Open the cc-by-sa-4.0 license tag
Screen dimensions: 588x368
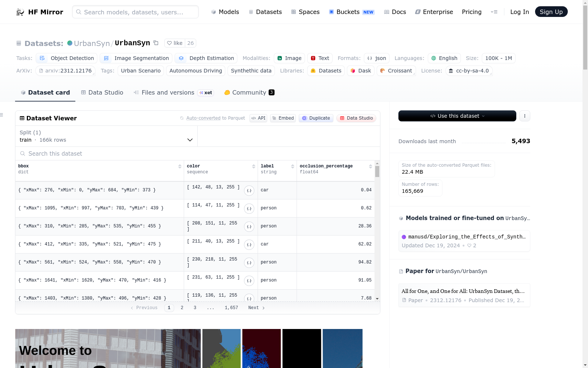(x=469, y=71)
